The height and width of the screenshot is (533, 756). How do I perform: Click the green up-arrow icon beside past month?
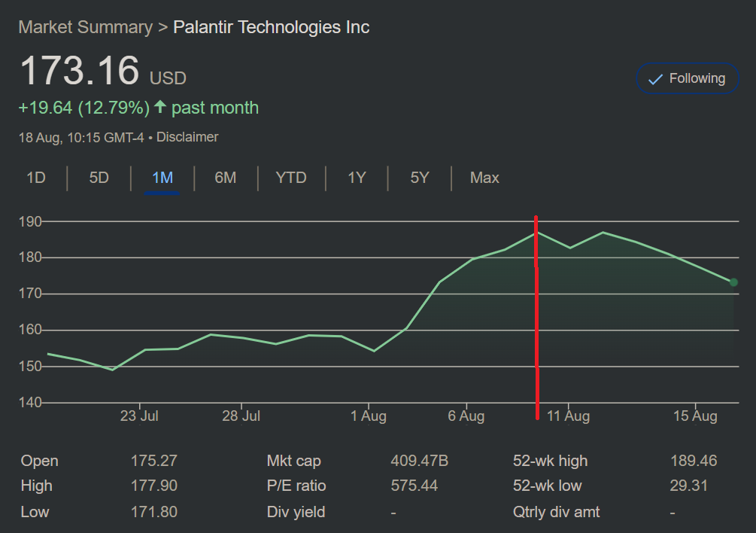(x=159, y=108)
